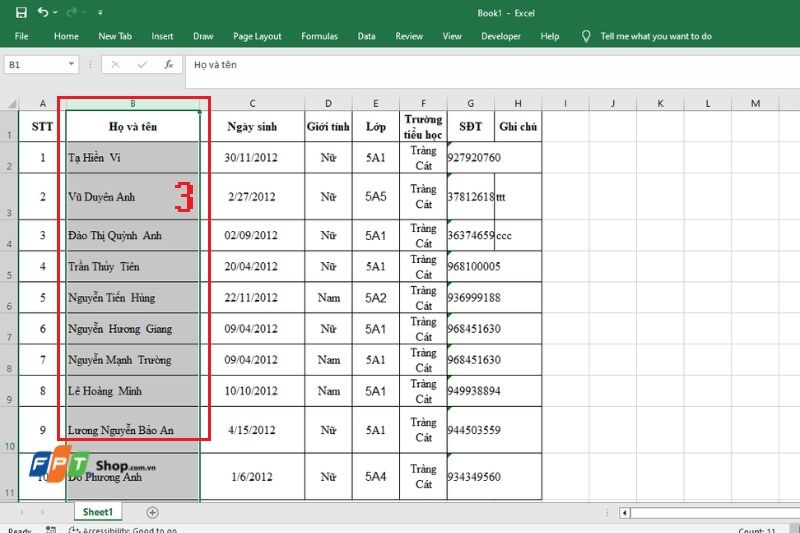Select the class cell 5A2
This screenshot has height=533, width=800.
tap(376, 297)
